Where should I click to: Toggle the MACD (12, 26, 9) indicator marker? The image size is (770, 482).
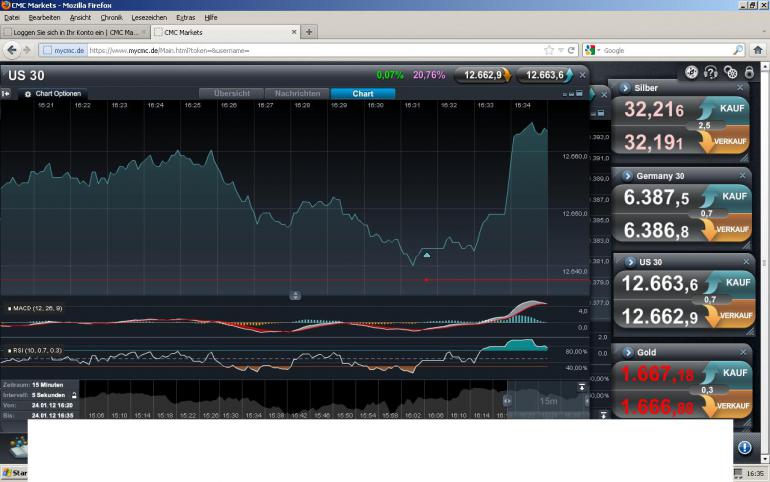[x=9, y=309]
